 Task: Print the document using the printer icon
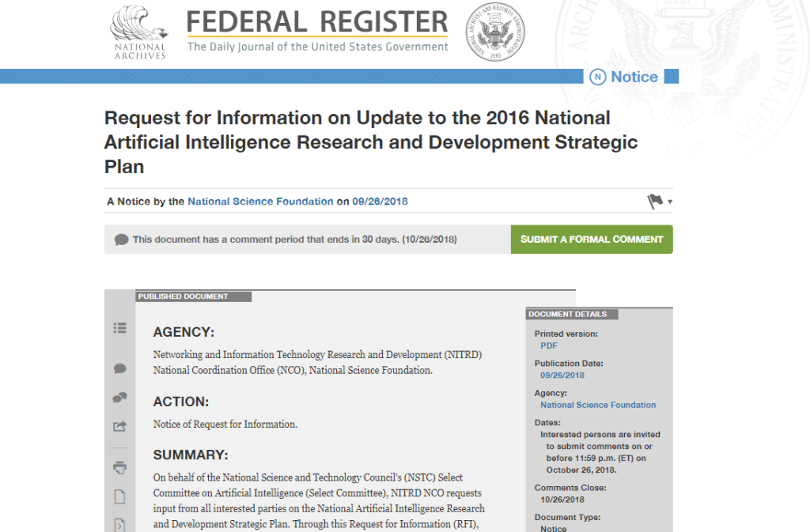119,467
